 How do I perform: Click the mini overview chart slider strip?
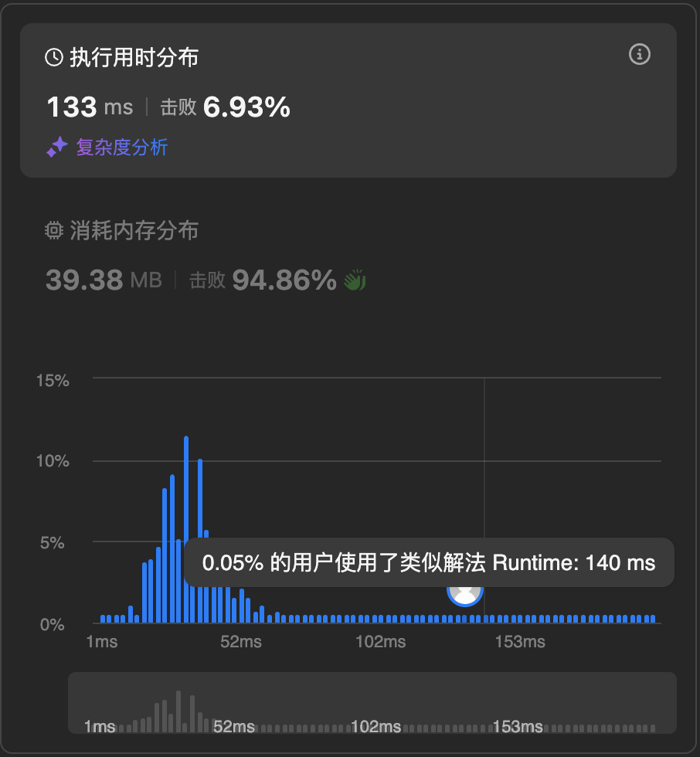tap(372, 703)
